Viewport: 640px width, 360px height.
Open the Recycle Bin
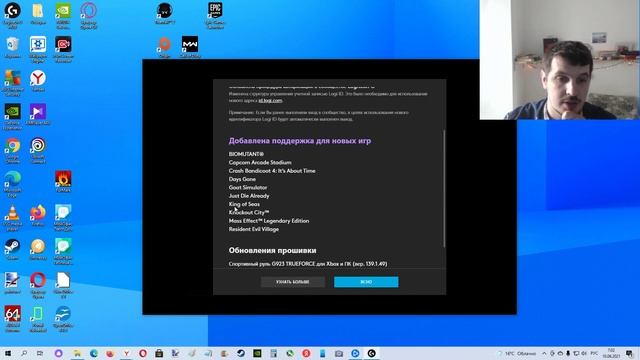coord(12,47)
